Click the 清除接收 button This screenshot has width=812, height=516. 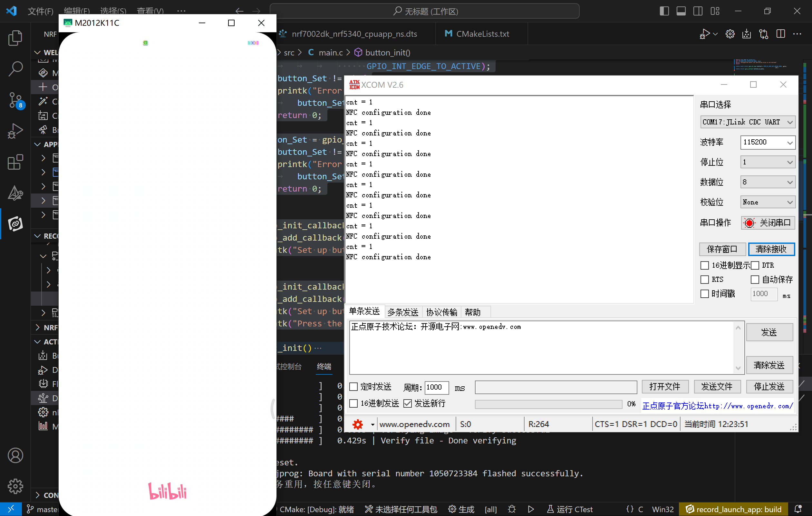click(x=771, y=249)
